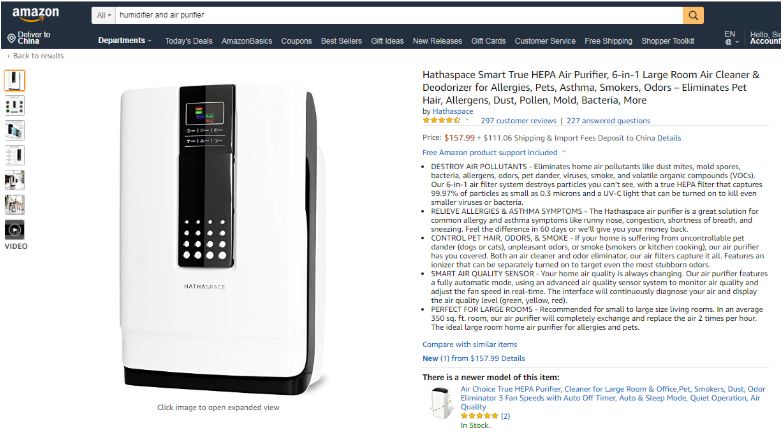Click the Deliver to China location pin

(x=11, y=38)
